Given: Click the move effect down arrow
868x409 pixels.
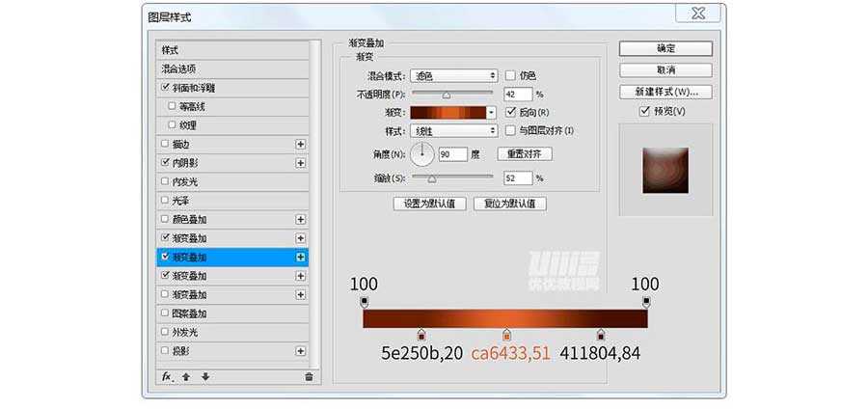Looking at the screenshot, I should [x=204, y=376].
